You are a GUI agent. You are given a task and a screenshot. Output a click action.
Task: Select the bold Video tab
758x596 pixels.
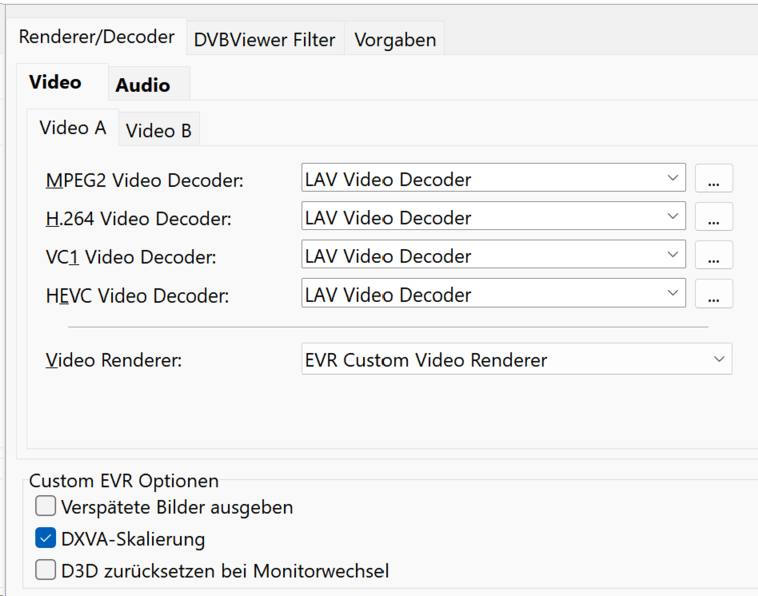pos(55,82)
